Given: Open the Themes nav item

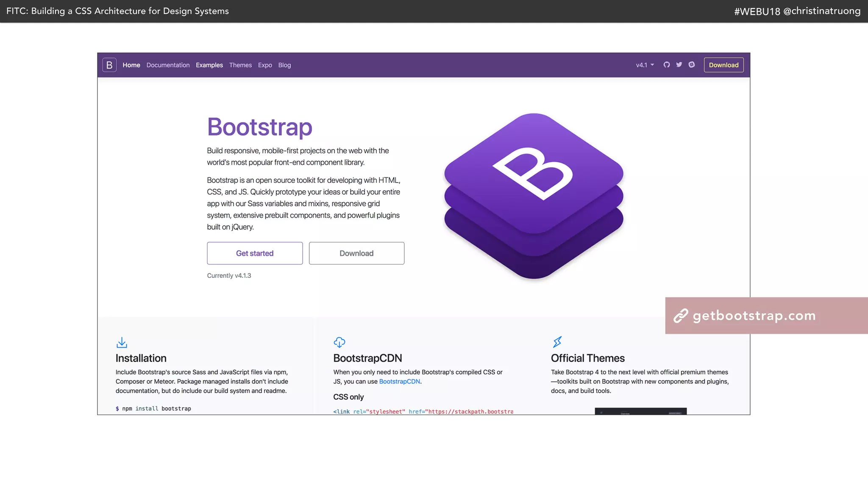Looking at the screenshot, I should [x=240, y=65].
